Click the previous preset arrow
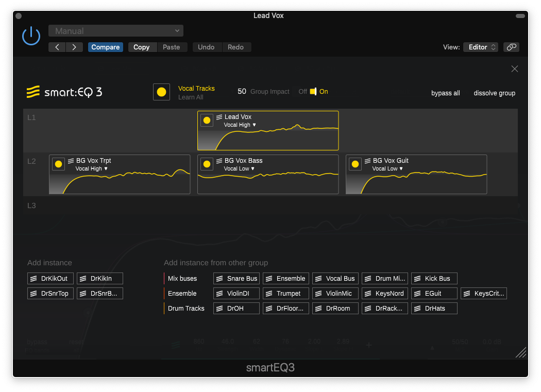 click(x=57, y=47)
